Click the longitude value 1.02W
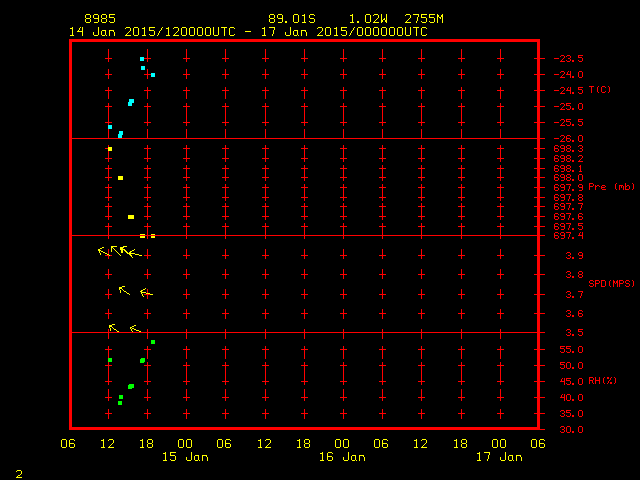Viewport: 640px width, 480px height. click(x=369, y=19)
